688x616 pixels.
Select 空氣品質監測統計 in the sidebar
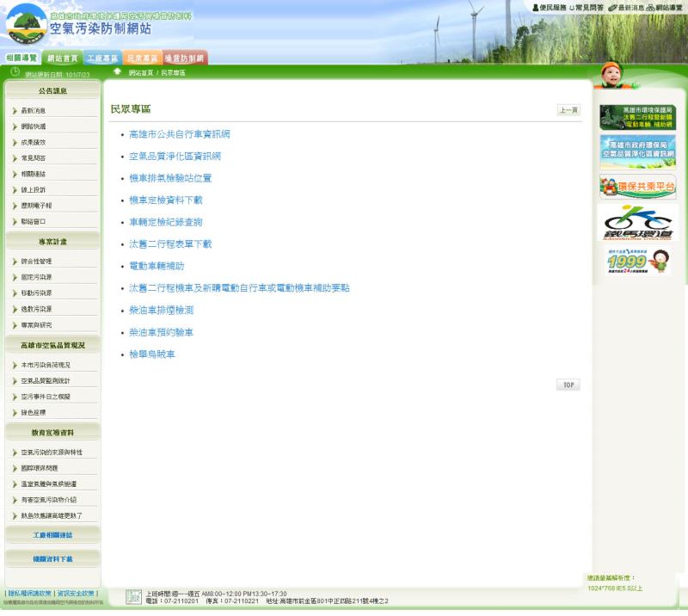point(46,381)
